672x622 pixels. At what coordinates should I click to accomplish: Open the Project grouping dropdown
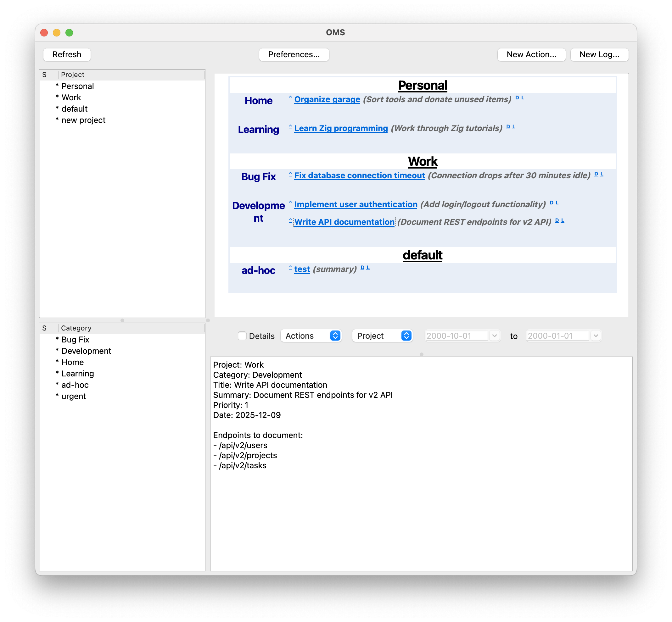pos(382,336)
